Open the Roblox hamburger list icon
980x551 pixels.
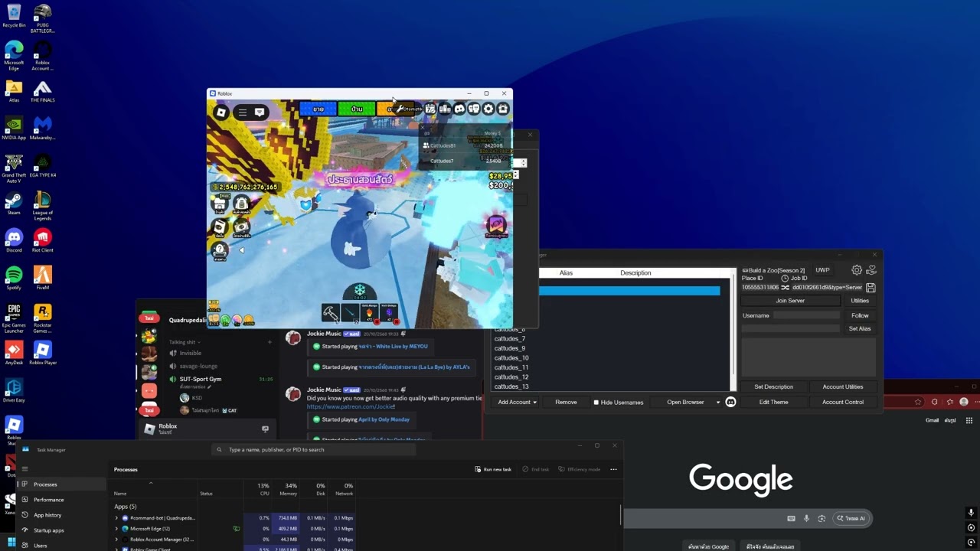242,112
